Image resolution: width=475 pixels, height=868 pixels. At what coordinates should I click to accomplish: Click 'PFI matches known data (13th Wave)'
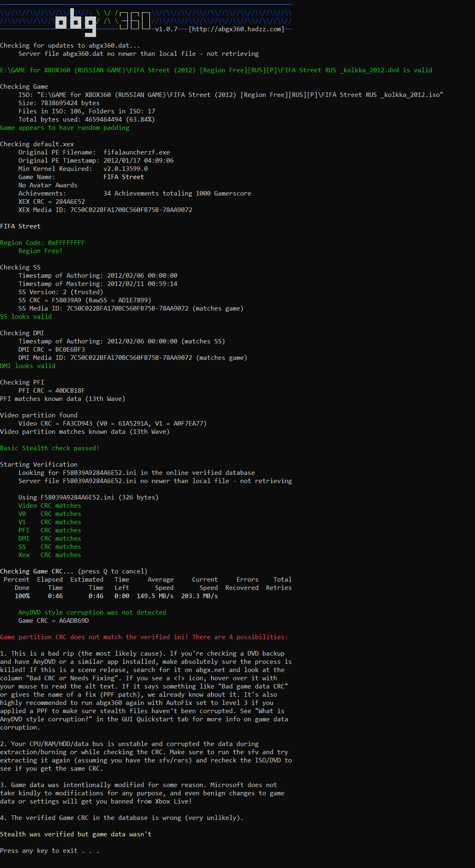[x=63, y=399]
